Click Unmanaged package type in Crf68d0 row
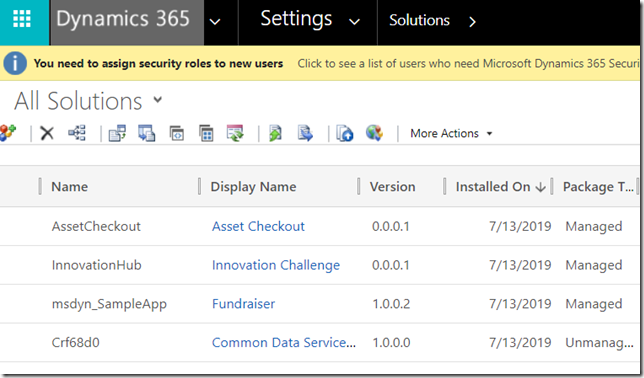The height and width of the screenshot is (378, 644). tap(599, 343)
